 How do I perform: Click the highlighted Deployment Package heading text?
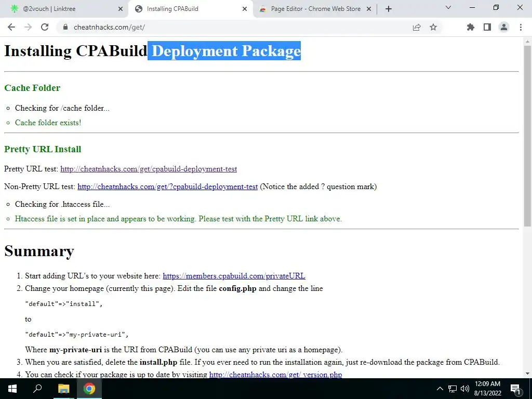coord(224,51)
